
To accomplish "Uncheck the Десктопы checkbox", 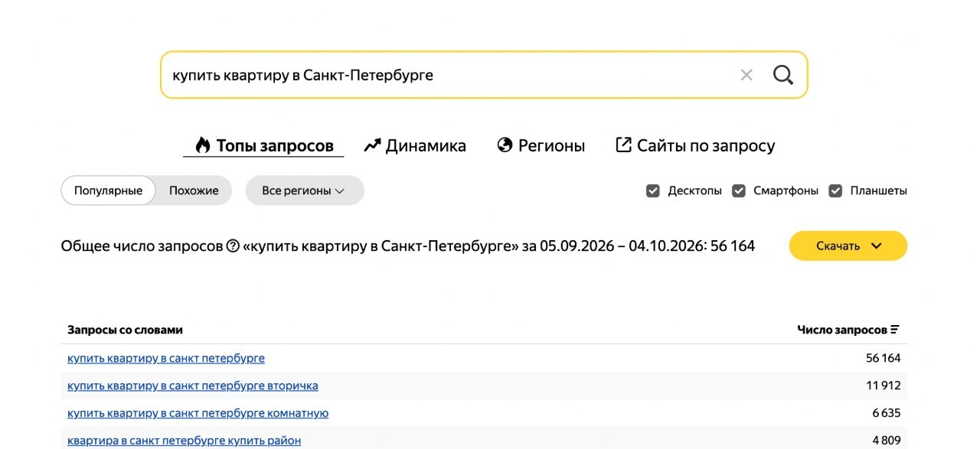I will 653,190.
